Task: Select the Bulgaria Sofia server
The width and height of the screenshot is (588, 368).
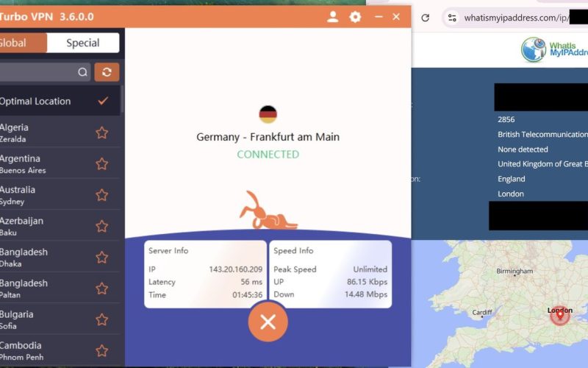Action: click(60, 319)
